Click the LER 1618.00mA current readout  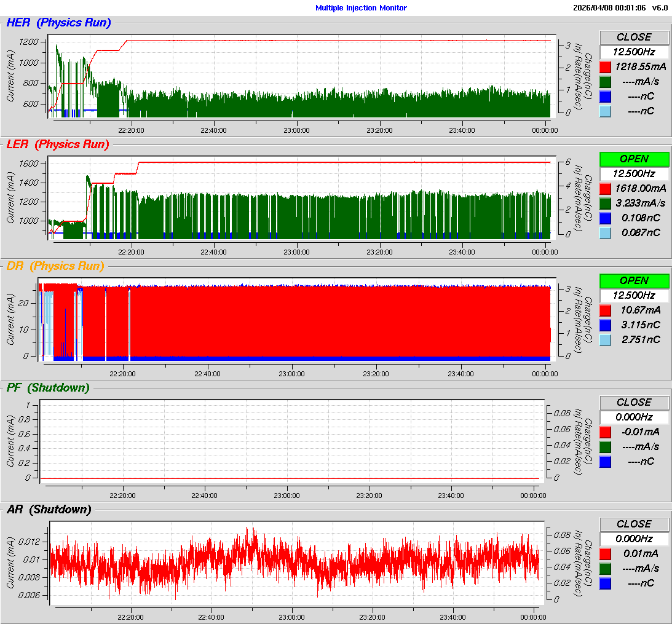(x=641, y=188)
